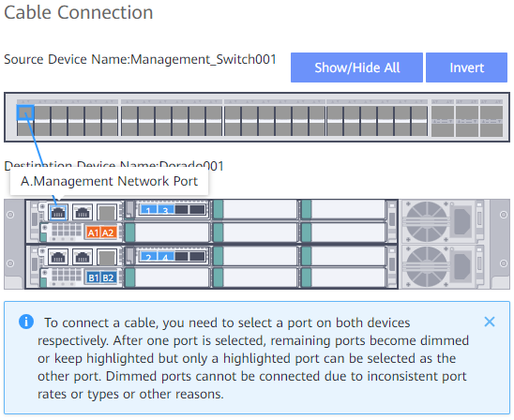Click first RJ45 port on controller B
This screenshot has width=514, height=420.
58,257
